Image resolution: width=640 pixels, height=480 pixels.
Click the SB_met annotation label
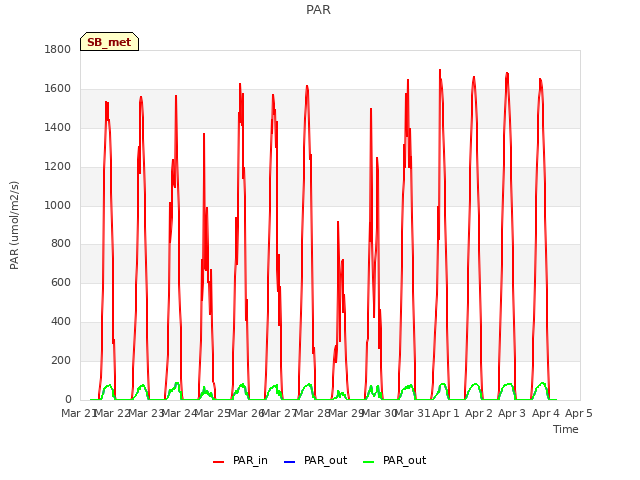109,42
